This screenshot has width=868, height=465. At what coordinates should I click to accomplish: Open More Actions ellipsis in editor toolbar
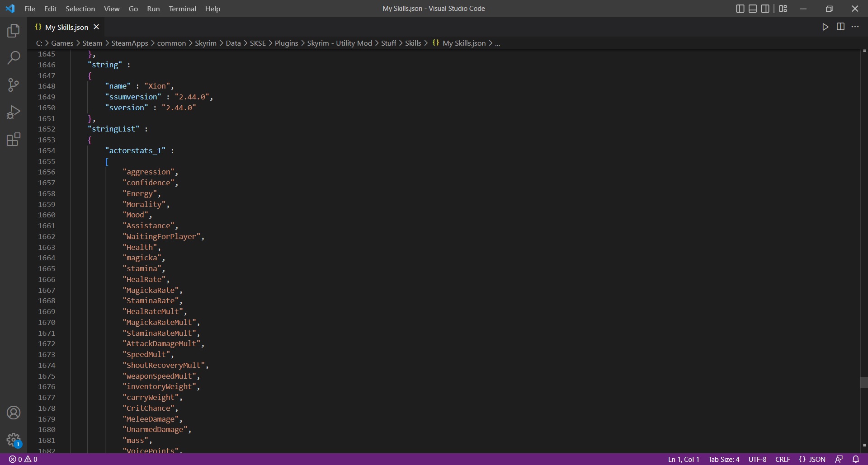coord(855,27)
